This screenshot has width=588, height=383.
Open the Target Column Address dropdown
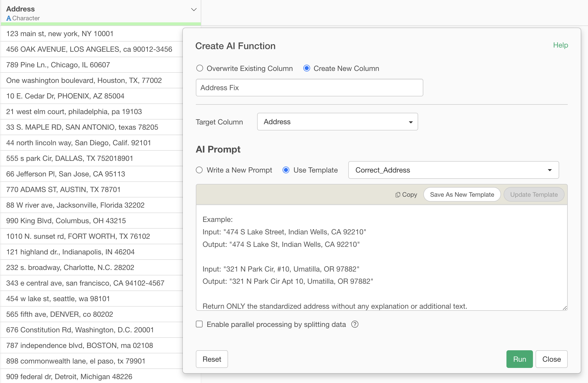337,122
